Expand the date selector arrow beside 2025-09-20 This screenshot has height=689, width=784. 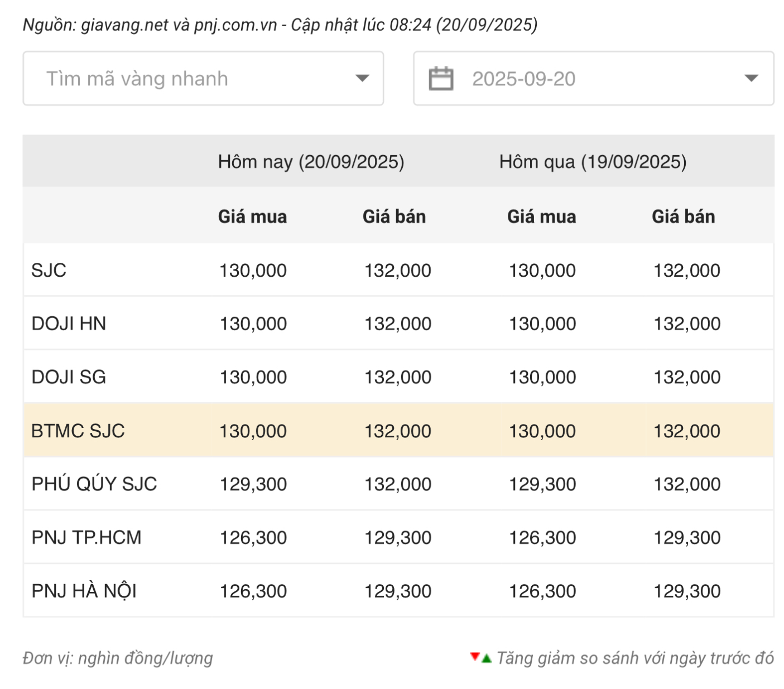pos(751,79)
